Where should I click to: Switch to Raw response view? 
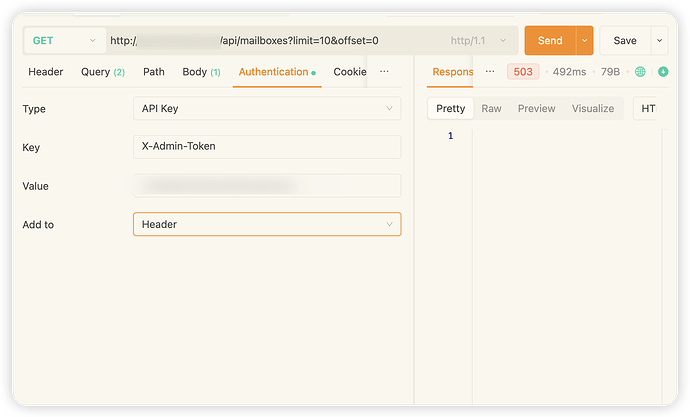coord(491,108)
